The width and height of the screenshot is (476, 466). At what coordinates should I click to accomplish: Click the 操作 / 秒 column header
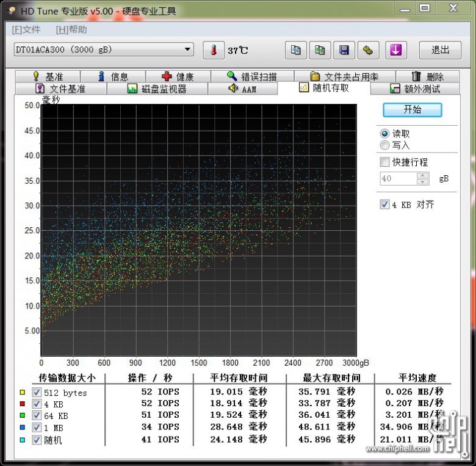click(x=150, y=378)
